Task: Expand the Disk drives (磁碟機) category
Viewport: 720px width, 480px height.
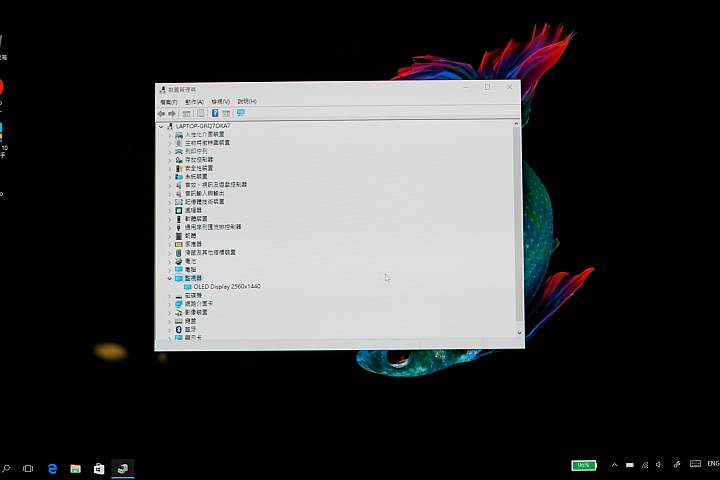Action: (x=169, y=296)
